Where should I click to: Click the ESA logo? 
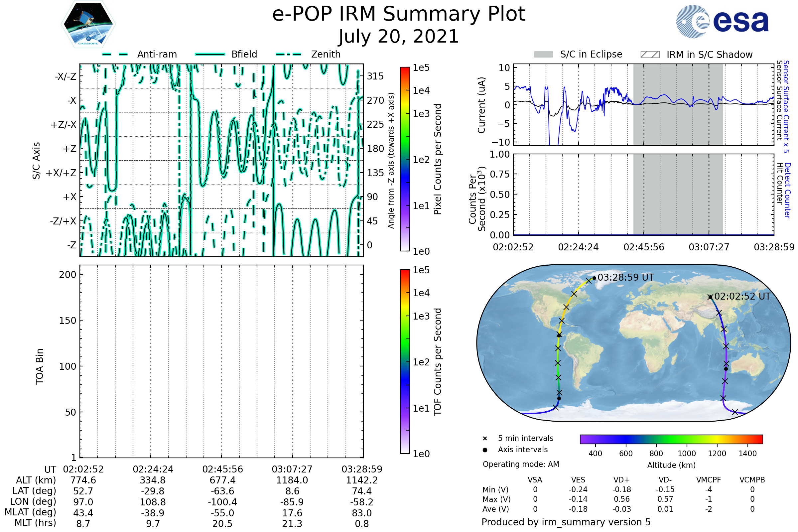click(723, 21)
